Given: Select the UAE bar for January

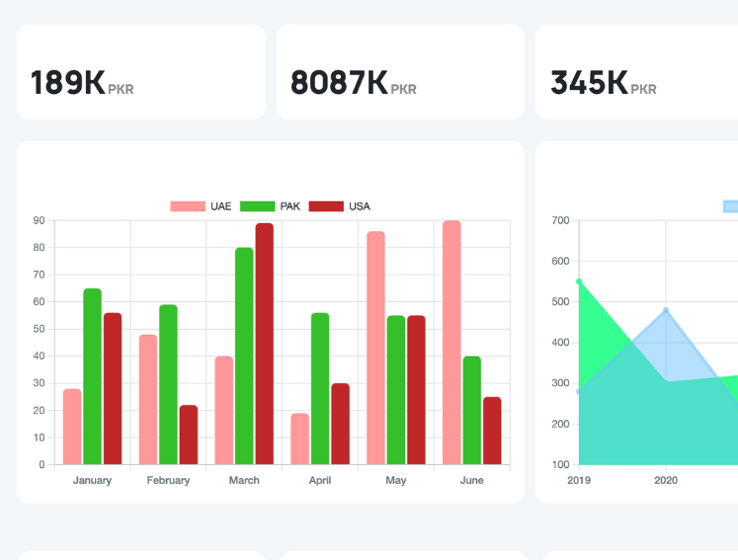Looking at the screenshot, I should [72, 427].
